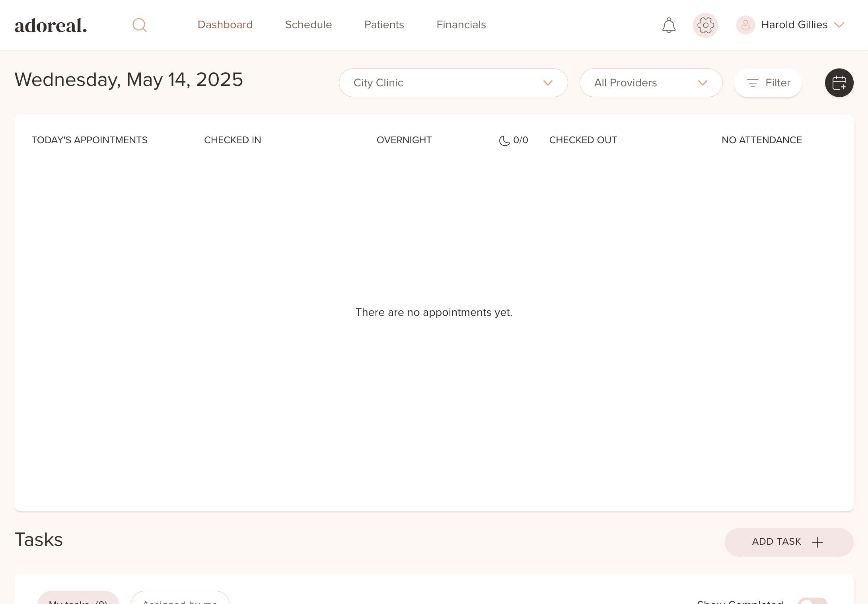Click Harold Gillies avatar icon

point(745,25)
